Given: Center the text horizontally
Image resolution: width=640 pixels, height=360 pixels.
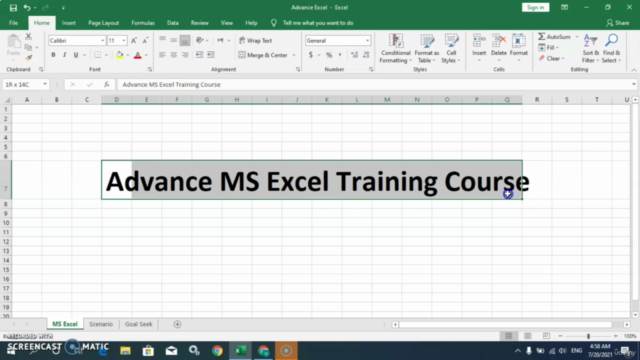Looking at the screenshot, I should [x=173, y=55].
